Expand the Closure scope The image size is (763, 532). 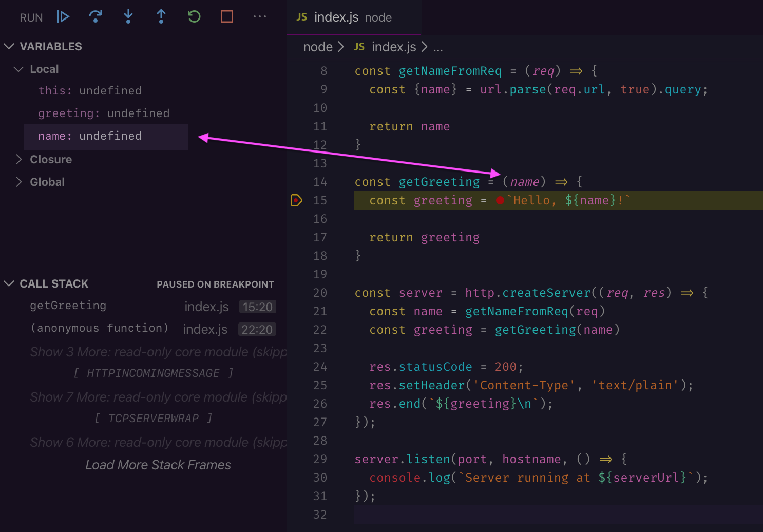pyautogui.click(x=19, y=159)
